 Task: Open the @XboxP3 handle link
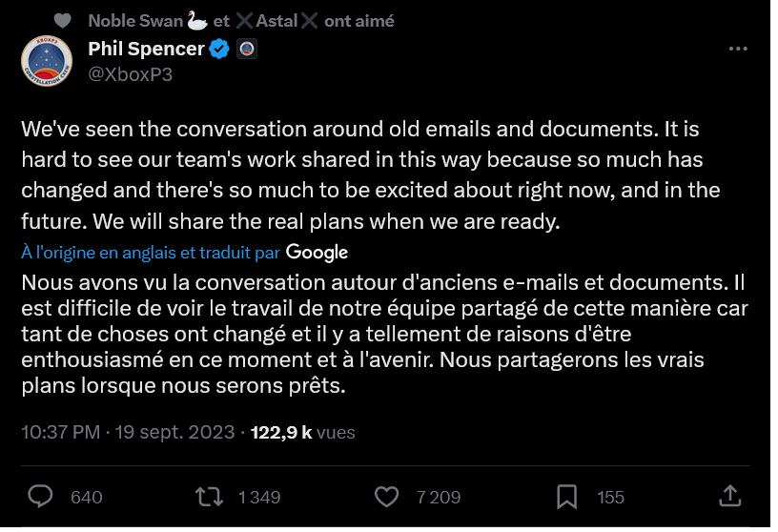[130, 74]
